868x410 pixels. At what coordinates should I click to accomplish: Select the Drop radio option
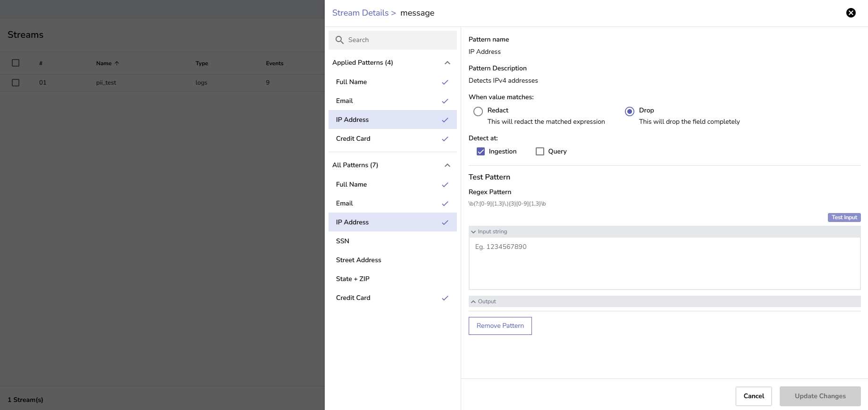pos(629,111)
